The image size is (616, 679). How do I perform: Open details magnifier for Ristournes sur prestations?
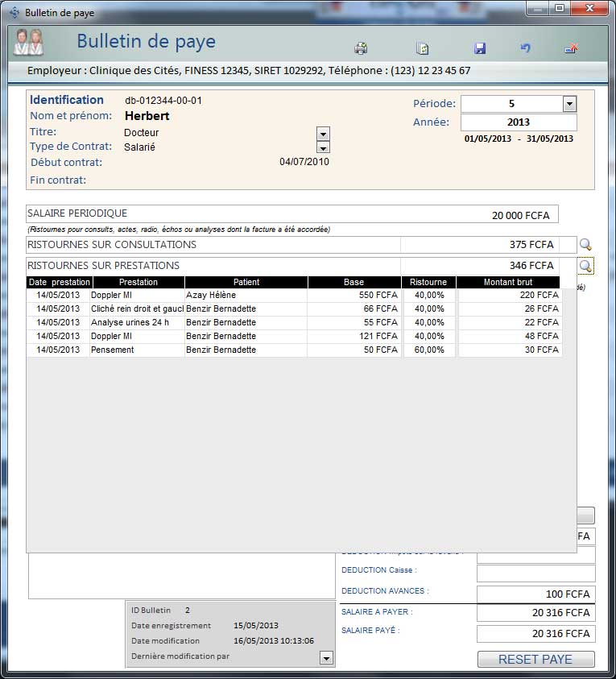pyautogui.click(x=585, y=266)
